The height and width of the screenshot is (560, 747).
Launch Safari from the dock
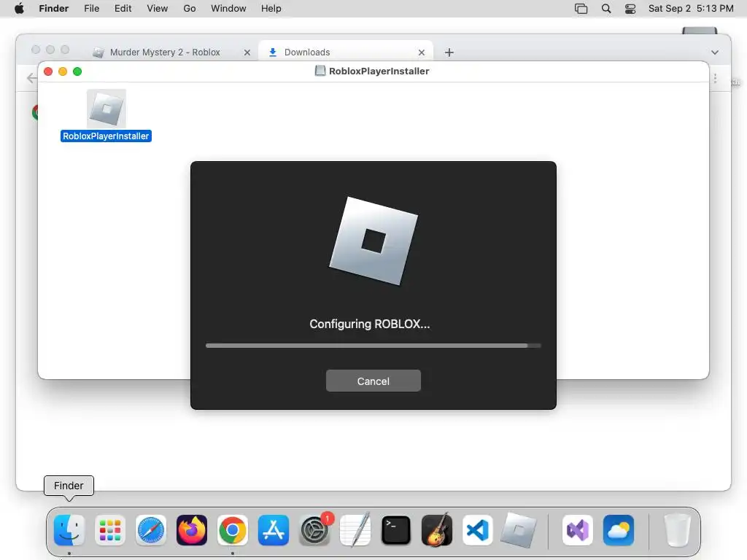coord(151,530)
